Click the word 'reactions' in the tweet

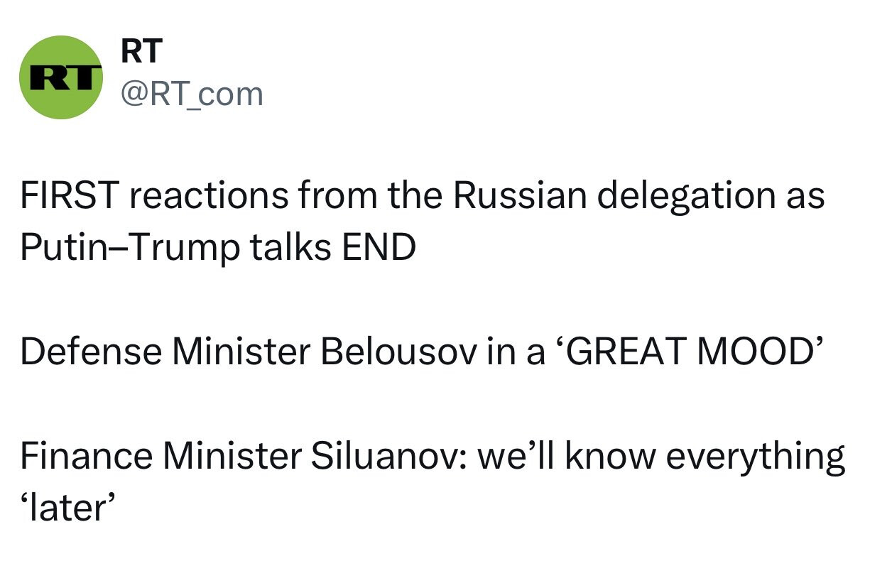[x=209, y=195]
